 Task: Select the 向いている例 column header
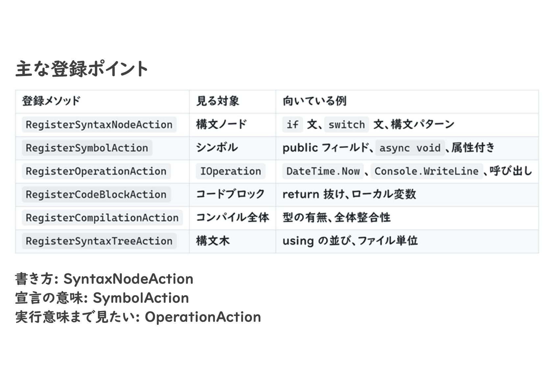315,101
